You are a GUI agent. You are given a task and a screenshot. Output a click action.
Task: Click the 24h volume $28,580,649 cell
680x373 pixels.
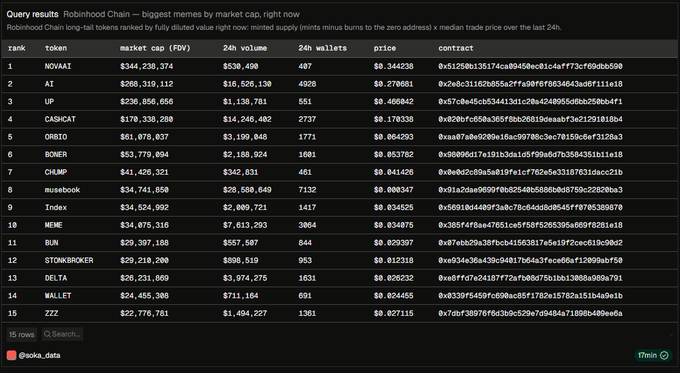[x=247, y=190]
